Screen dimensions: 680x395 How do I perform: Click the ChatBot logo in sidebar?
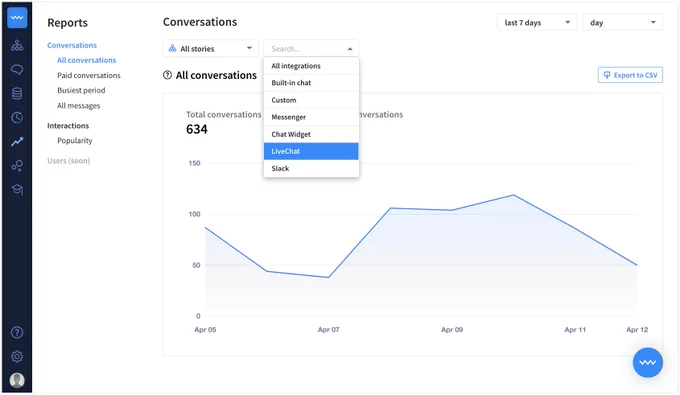coord(17,18)
